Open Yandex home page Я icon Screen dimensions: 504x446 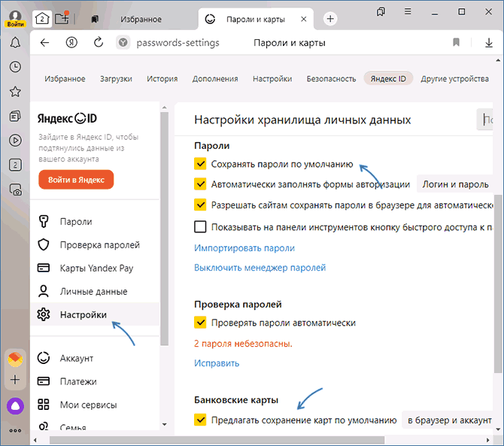[x=71, y=42]
